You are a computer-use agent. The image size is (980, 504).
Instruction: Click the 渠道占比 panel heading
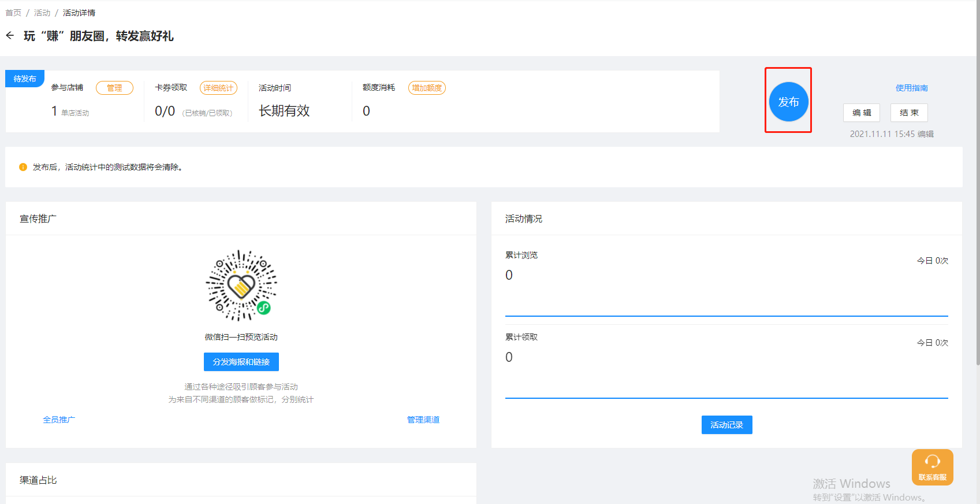click(38, 480)
